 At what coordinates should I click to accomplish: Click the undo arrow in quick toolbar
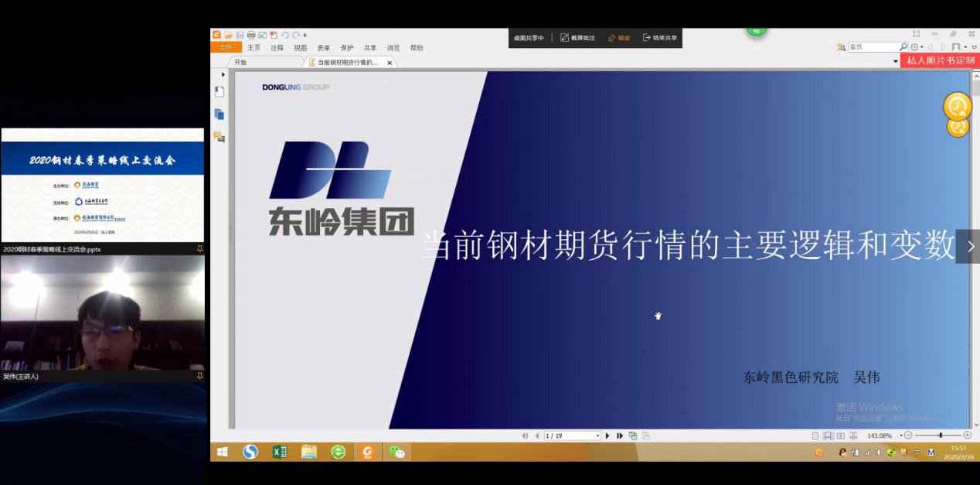(285, 35)
